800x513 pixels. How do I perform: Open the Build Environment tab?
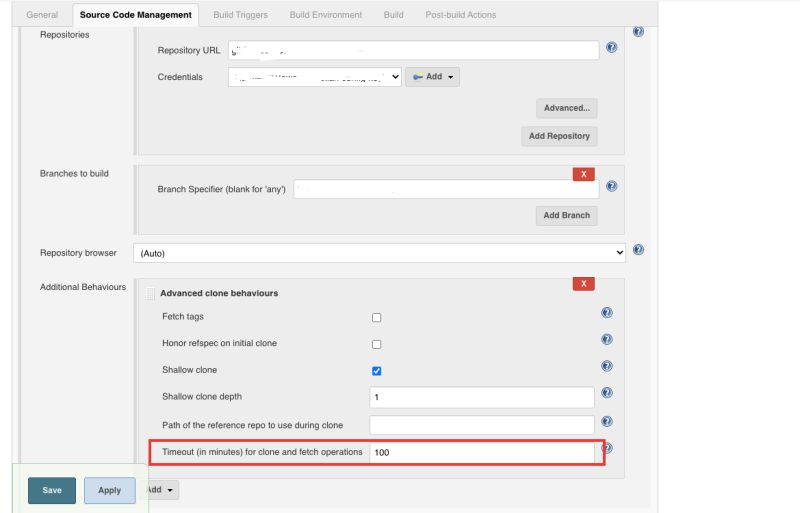(326, 15)
